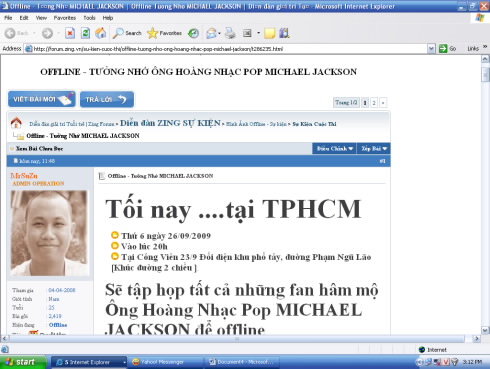Open the Favorites menu
The height and width of the screenshot is (369, 490).
65,18
